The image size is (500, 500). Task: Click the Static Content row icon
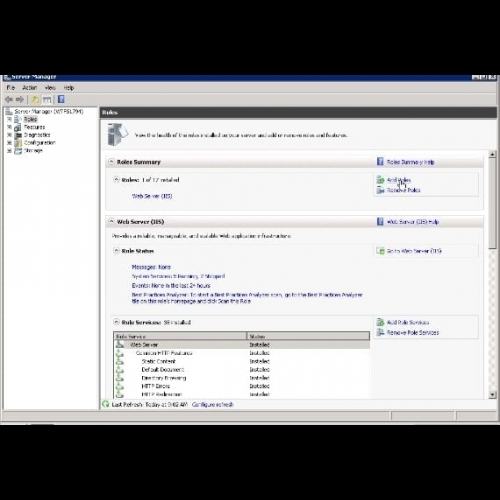coord(120,361)
